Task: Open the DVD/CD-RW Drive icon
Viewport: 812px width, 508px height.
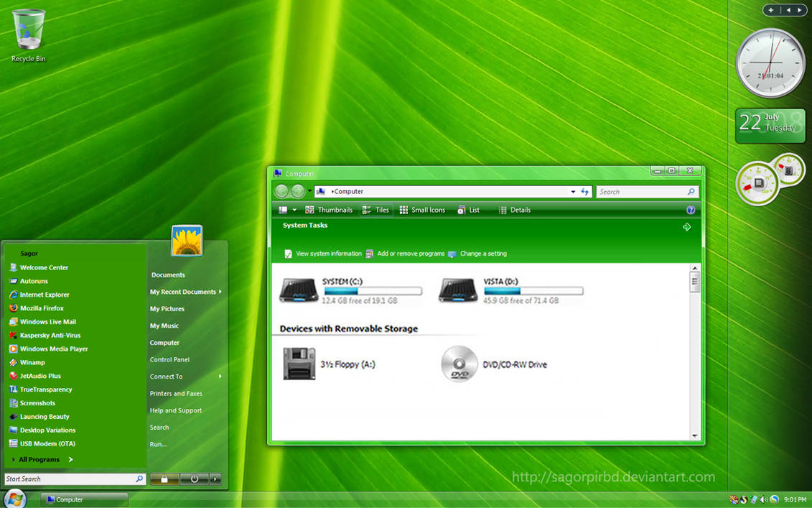Action: (459, 364)
